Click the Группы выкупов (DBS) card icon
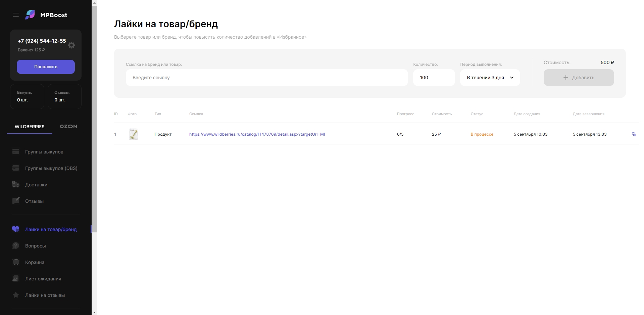Screen dimensions: 644x315 [16, 168]
